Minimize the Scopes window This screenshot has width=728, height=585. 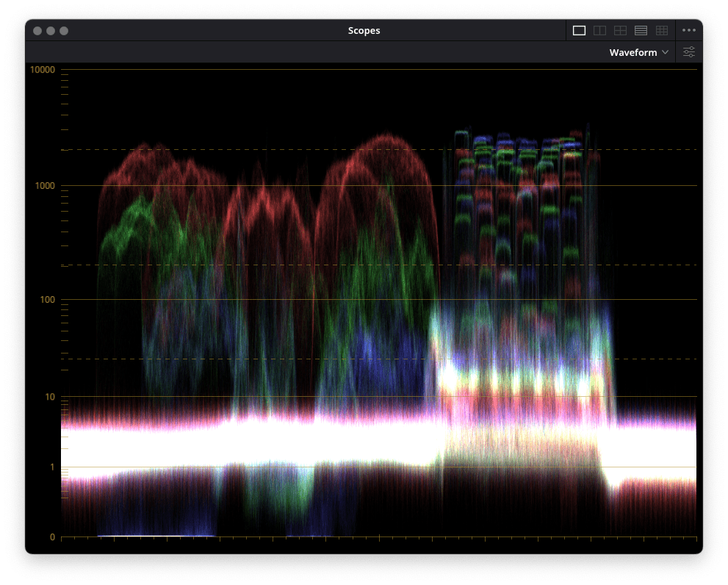pyautogui.click(x=50, y=30)
